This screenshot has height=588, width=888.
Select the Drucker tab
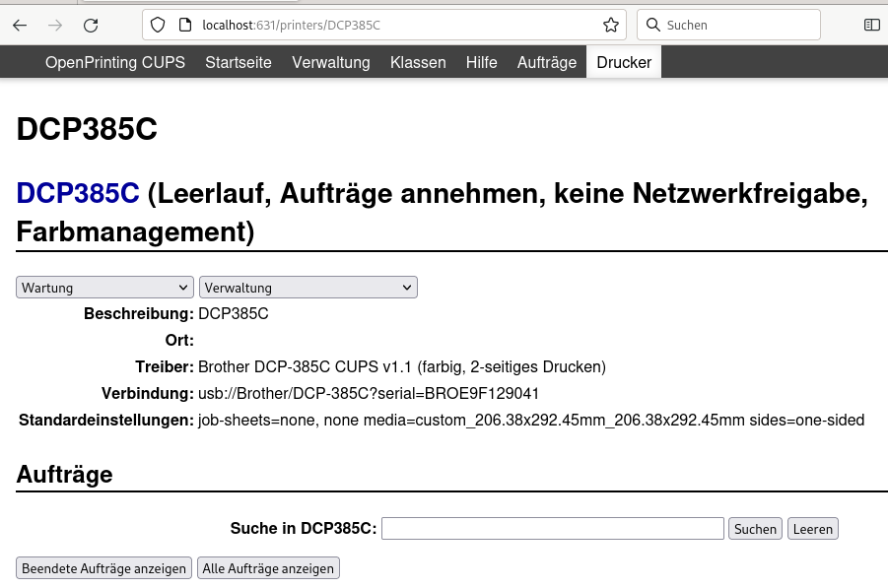624,62
